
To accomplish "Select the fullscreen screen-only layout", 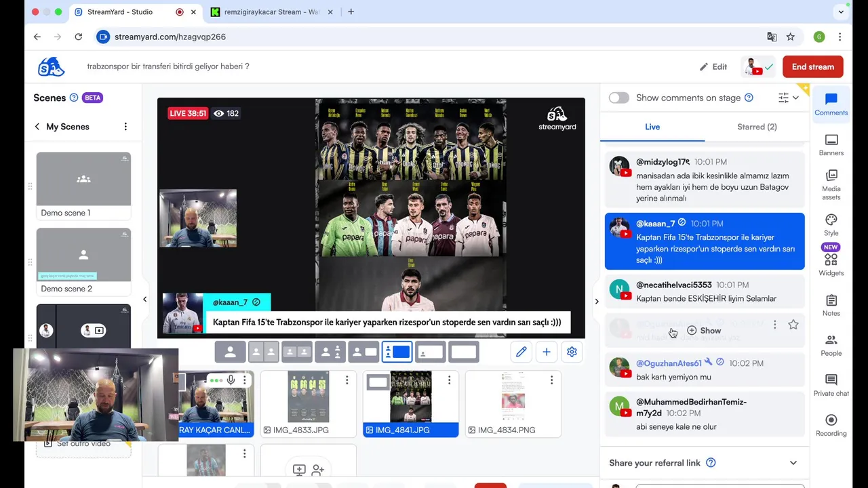I will tap(463, 352).
